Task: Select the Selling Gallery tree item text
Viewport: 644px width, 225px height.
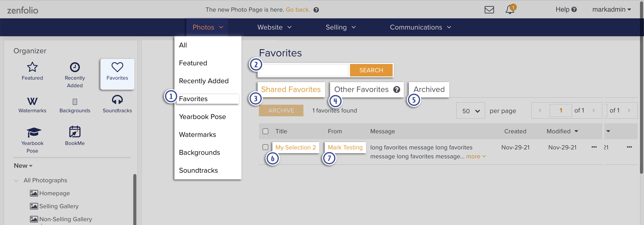Action: click(59, 206)
